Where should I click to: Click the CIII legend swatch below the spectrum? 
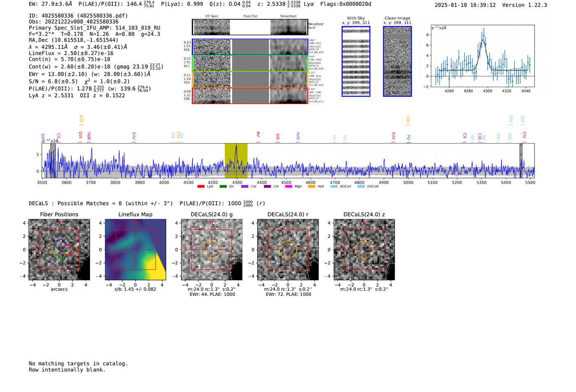tap(267, 186)
